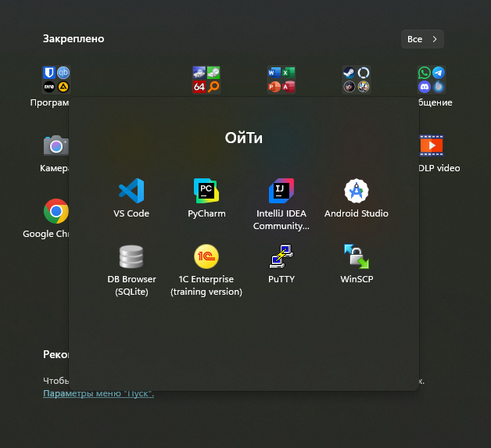Image resolution: width=491 pixels, height=448 pixels.
Task: Open PuTTY
Action: tap(281, 263)
